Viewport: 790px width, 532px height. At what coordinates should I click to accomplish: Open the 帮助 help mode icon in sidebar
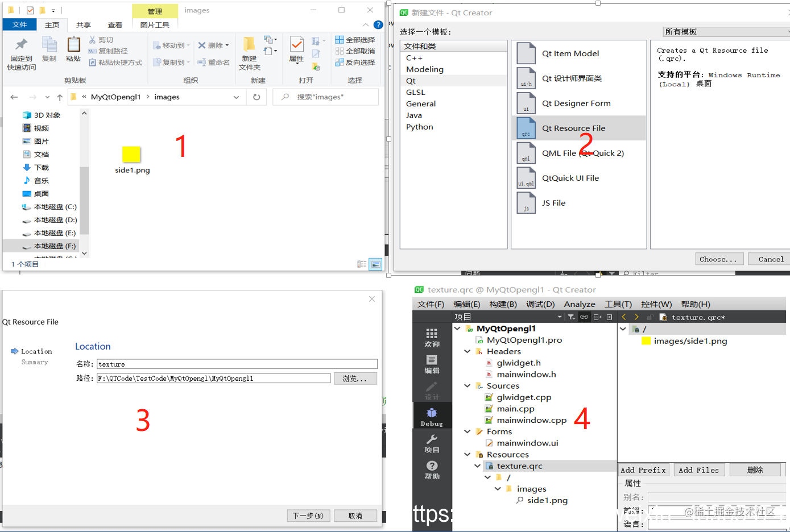432,470
